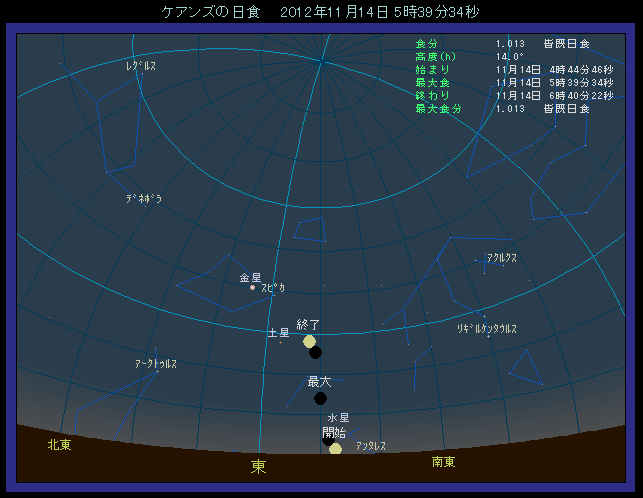
Task: Click the black moon disk at maximum (最大)
Action: (320, 398)
